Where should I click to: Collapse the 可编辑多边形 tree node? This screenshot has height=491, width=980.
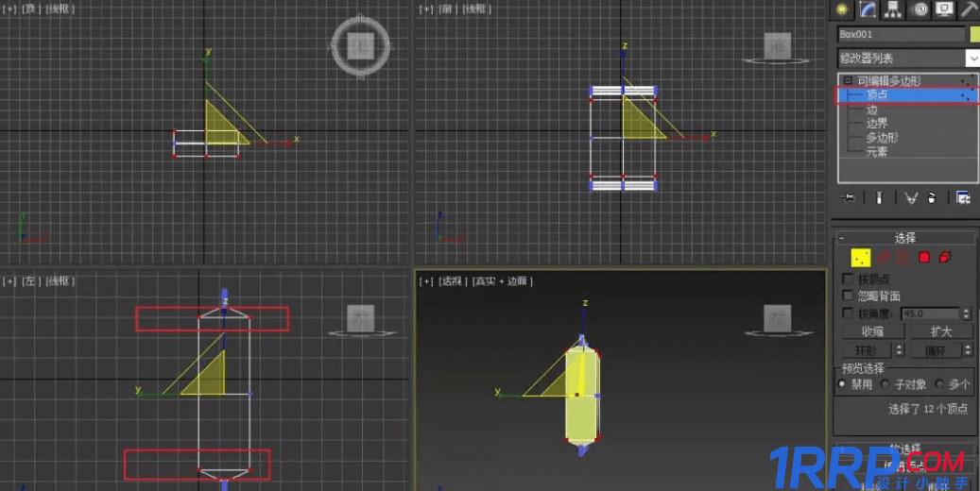click(848, 80)
